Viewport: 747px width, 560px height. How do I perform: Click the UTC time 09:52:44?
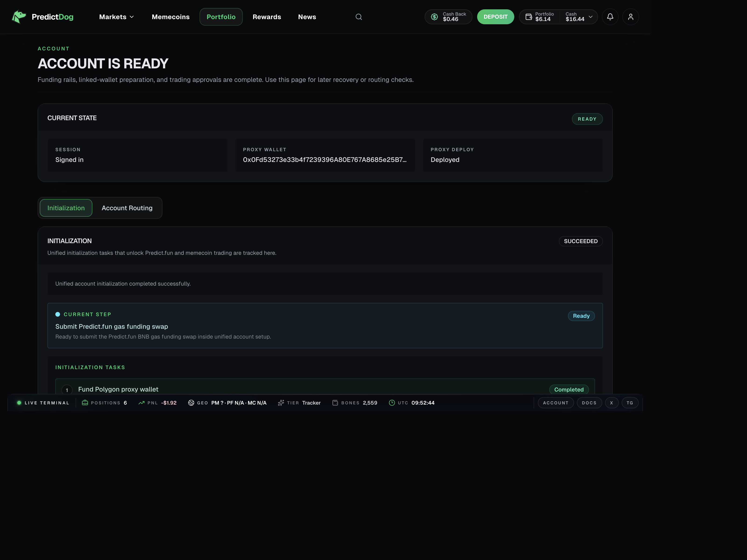[423, 403]
